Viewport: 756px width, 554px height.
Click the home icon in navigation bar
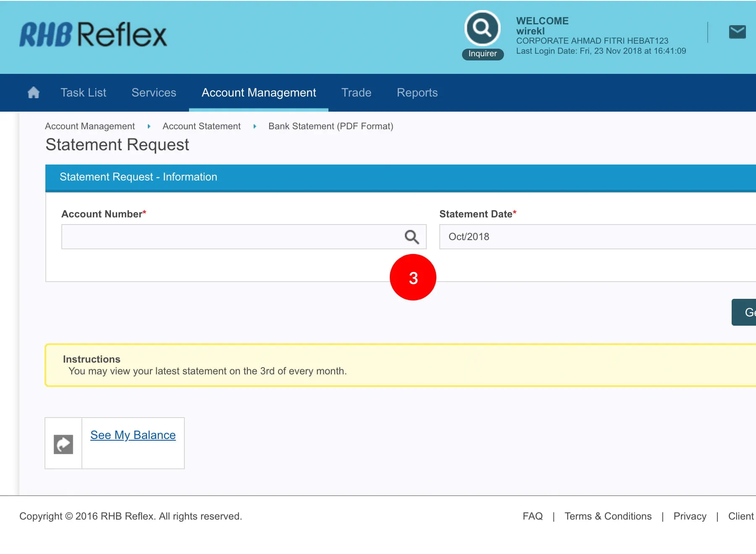34,92
